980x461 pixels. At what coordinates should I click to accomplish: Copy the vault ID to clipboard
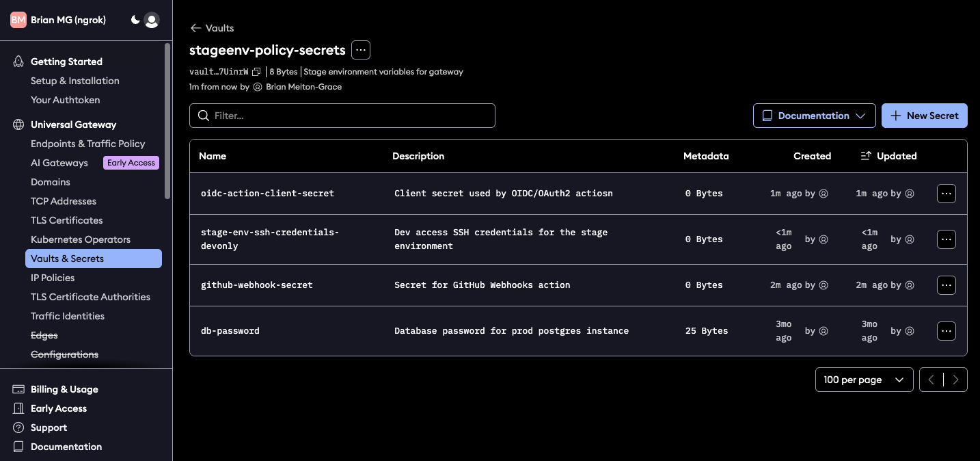coord(256,71)
